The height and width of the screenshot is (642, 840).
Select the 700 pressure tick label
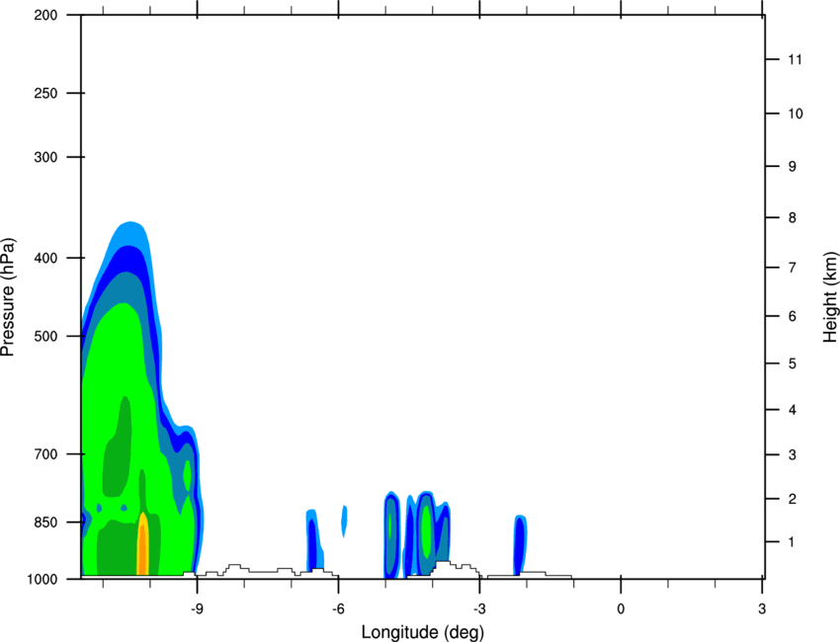coord(46,454)
